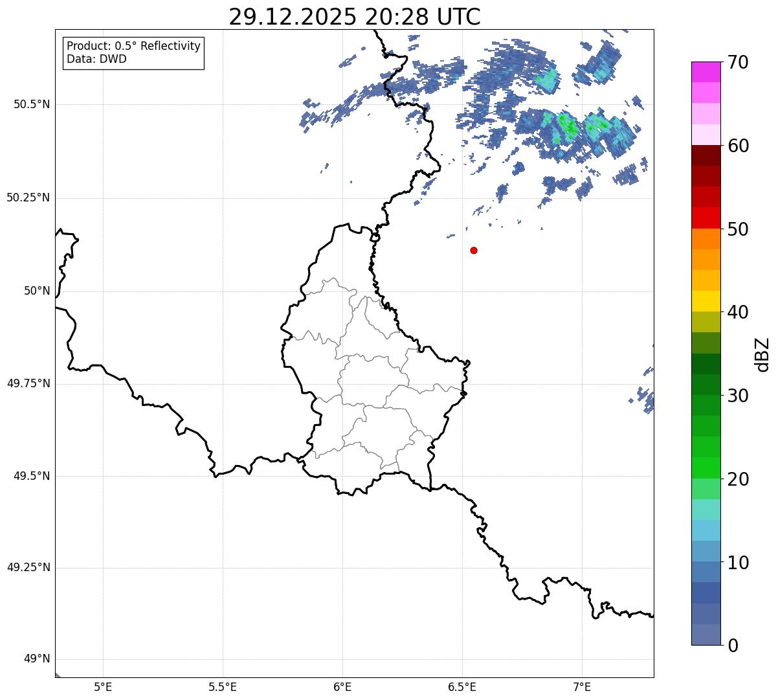Select the dark maroon colorbar swatch below 60

(x=706, y=155)
